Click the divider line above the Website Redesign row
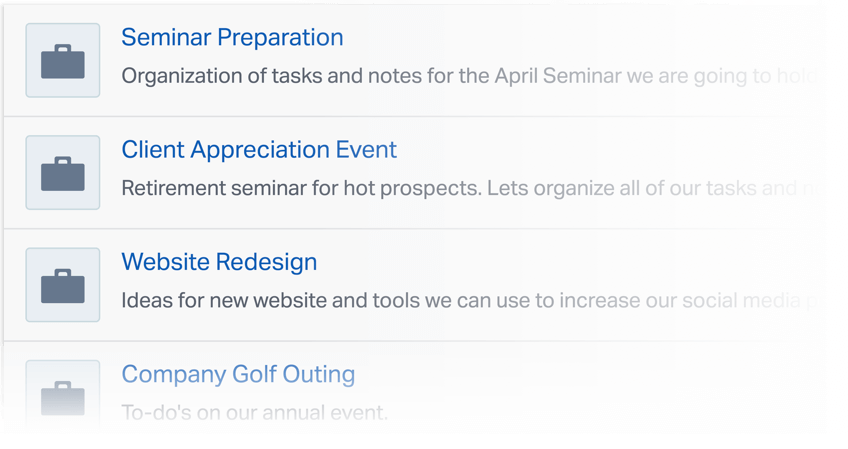 tap(411, 229)
